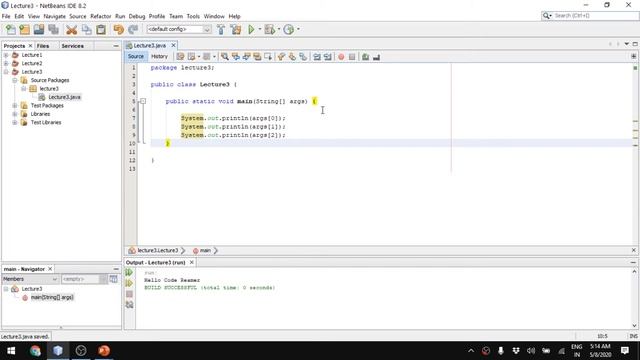This screenshot has height=360, width=640.
Task: Click the New File toolbar icon
Action: tap(11, 29)
